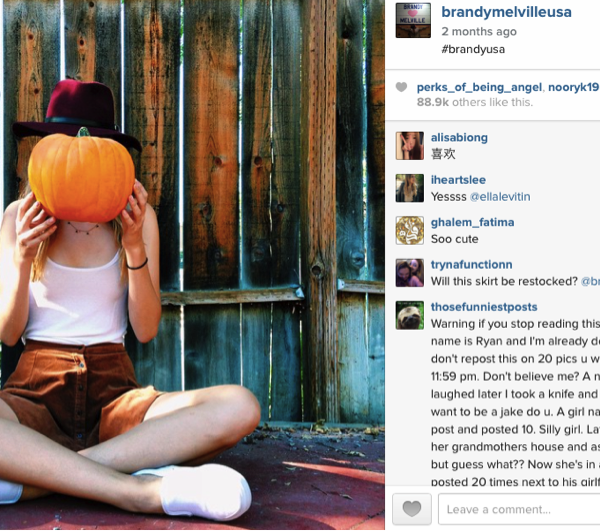Click the heart like button beside comment box
600x531 pixels.
point(412,509)
